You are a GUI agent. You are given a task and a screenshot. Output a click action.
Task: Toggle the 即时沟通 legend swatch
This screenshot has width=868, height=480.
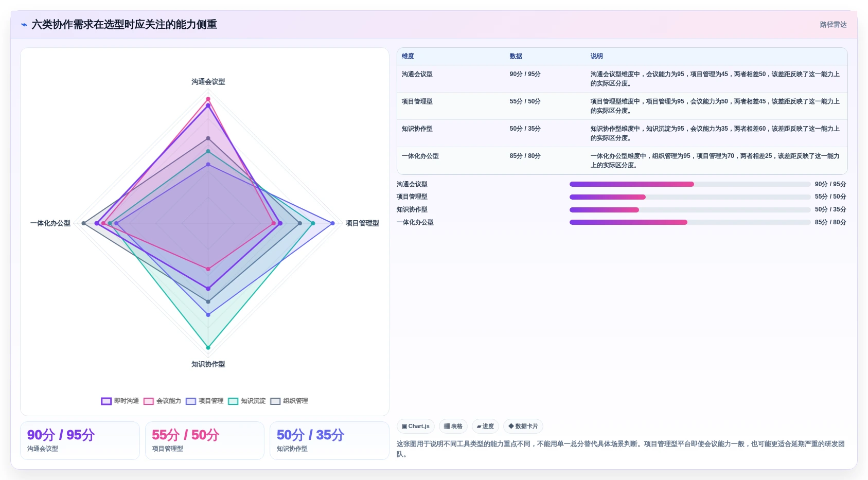[107, 401]
